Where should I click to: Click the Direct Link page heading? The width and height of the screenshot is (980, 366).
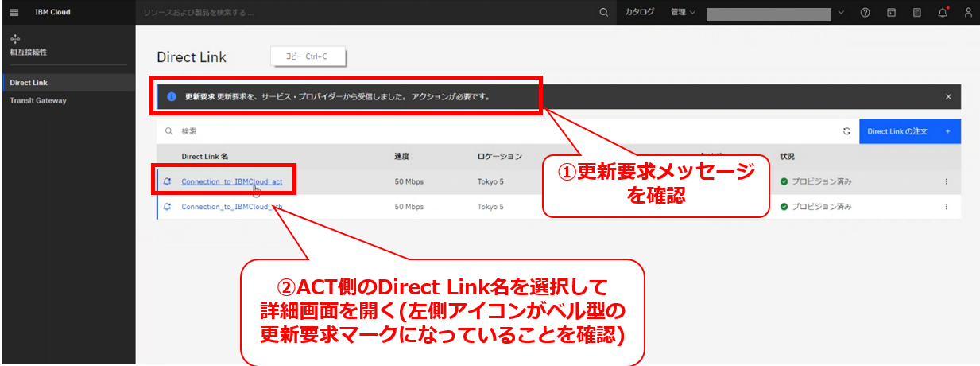click(192, 57)
